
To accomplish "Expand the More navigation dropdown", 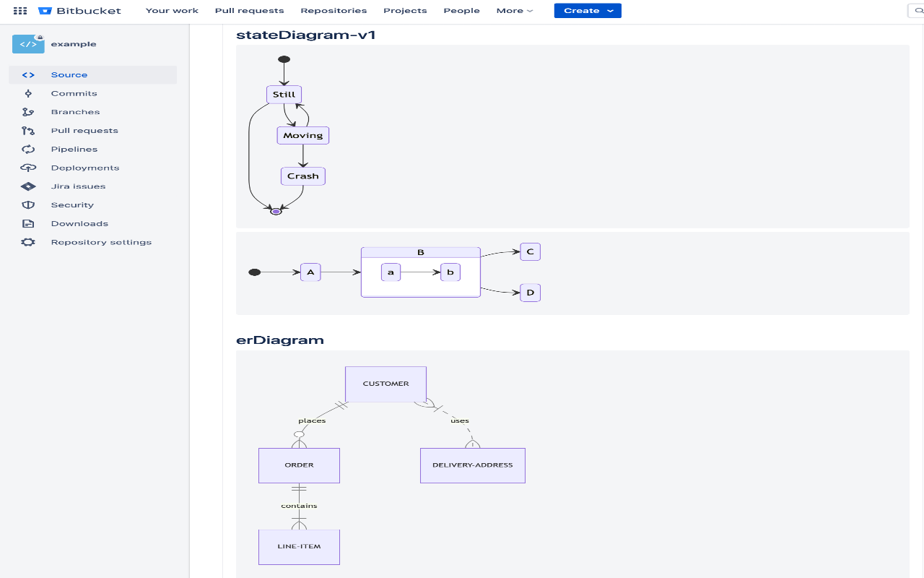I will pos(514,10).
